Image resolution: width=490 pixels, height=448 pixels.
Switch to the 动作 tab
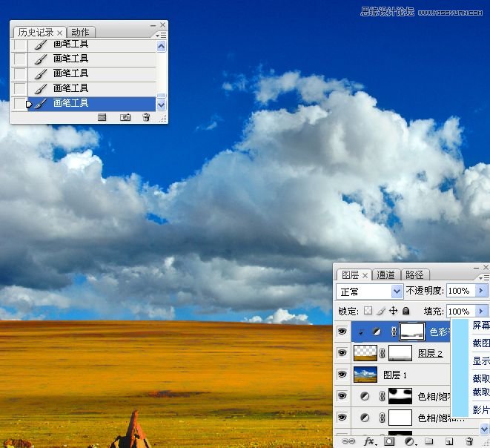(x=80, y=32)
